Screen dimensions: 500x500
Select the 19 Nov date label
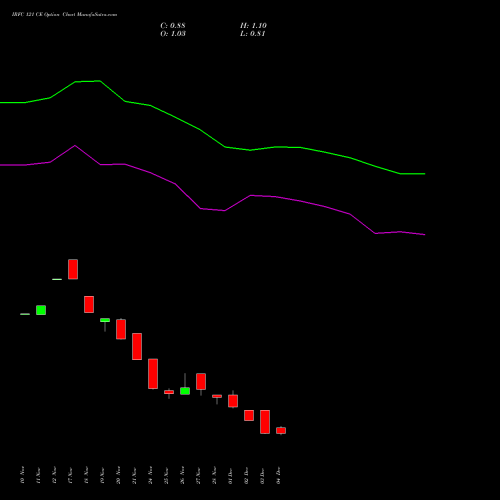point(102,475)
